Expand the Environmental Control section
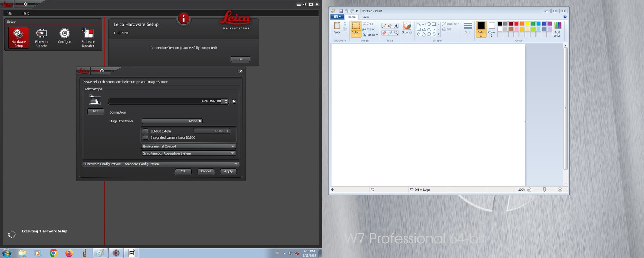 (x=188, y=146)
